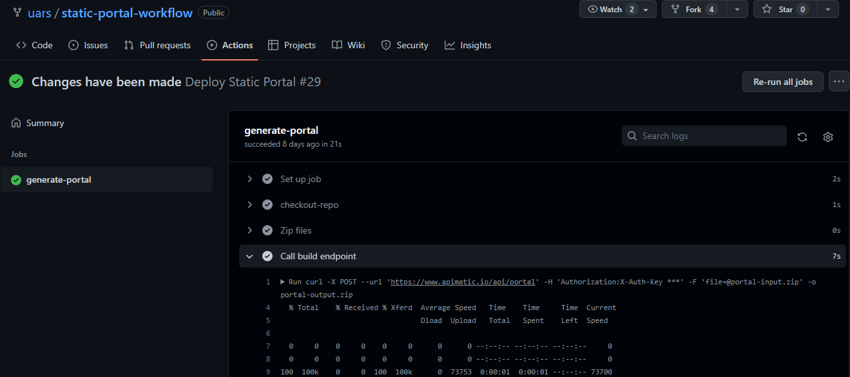View the Insights tab
This screenshot has width=850, height=377.
pyautogui.click(x=468, y=45)
